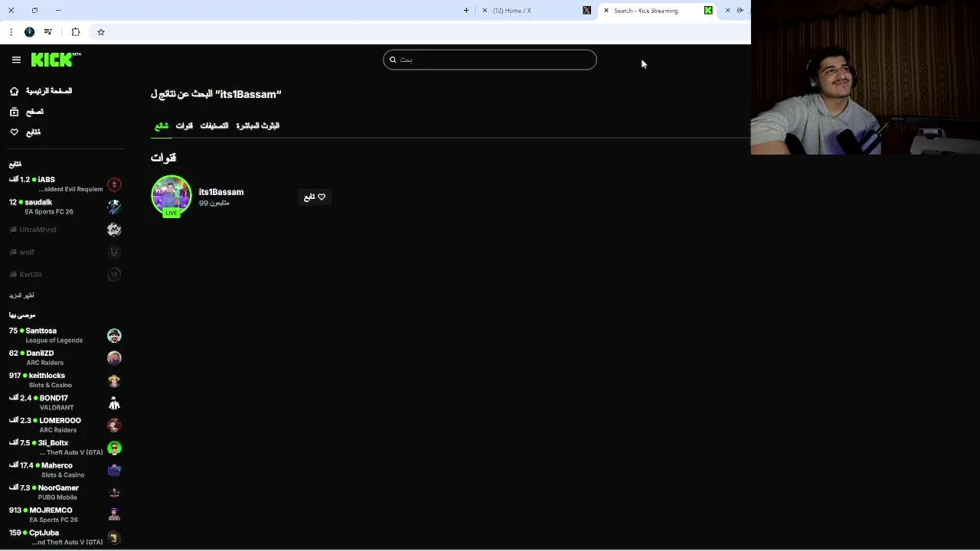Open the browser three-dot menu

[x=11, y=32]
